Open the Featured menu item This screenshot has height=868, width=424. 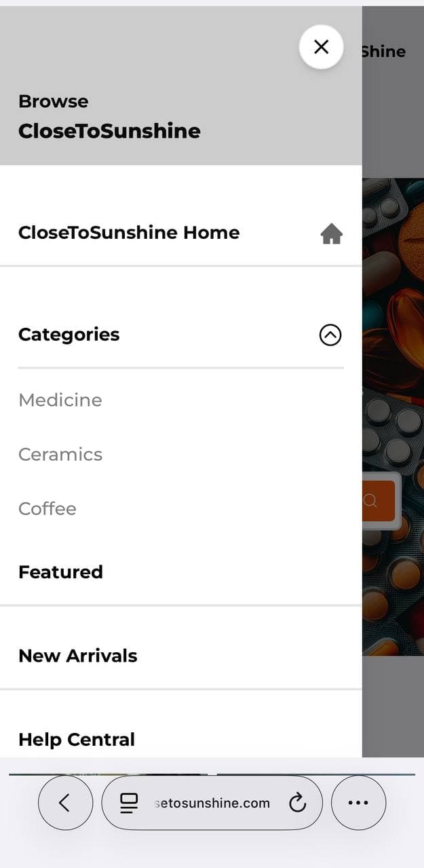point(61,572)
